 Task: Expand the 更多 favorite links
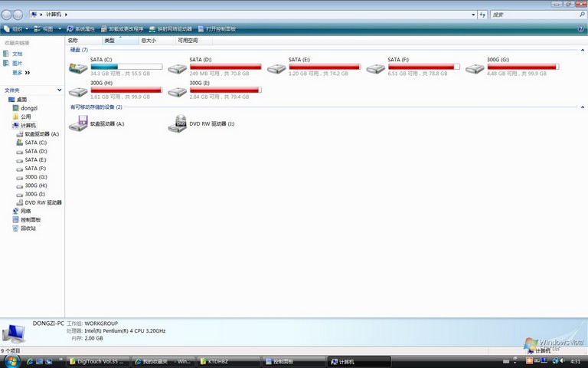[21, 73]
